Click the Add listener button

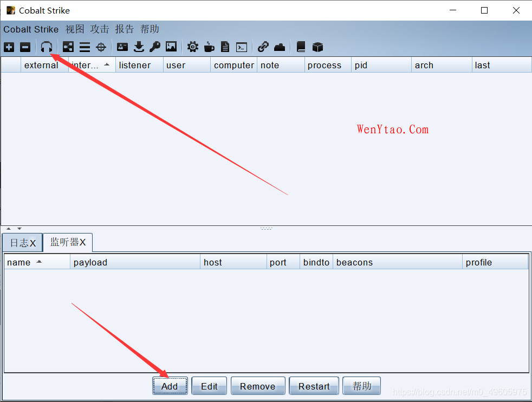coord(170,386)
